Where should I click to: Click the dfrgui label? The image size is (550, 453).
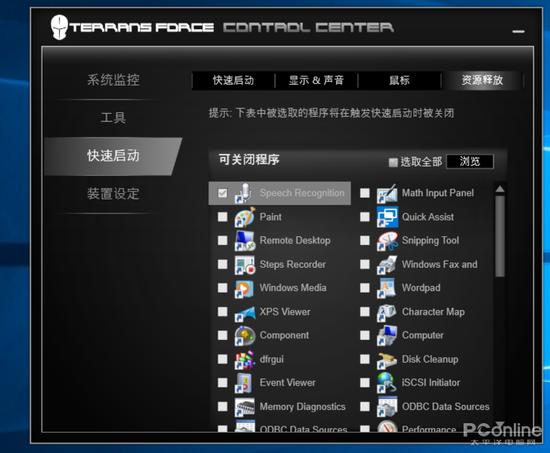tap(271, 359)
